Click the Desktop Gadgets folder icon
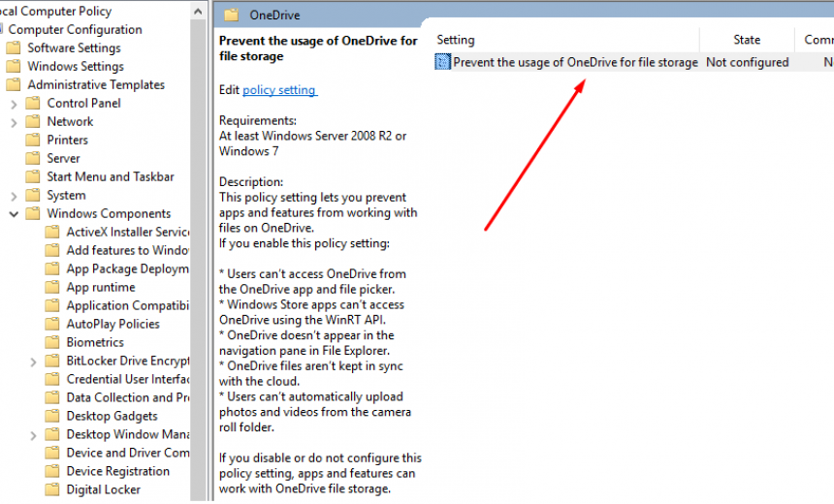Screen dimensions: 834x504 tap(52, 416)
